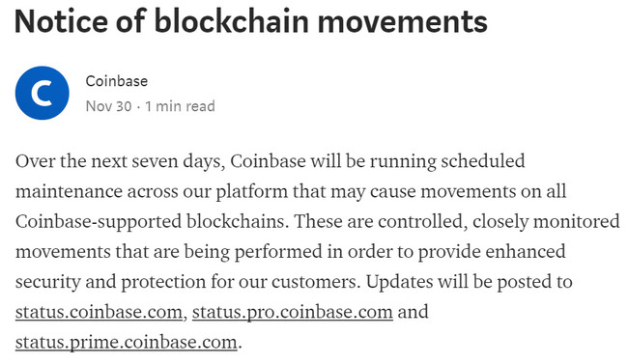This screenshot has height=364, width=628.
Task: Click the word platform in the article
Action: [x=252, y=192]
